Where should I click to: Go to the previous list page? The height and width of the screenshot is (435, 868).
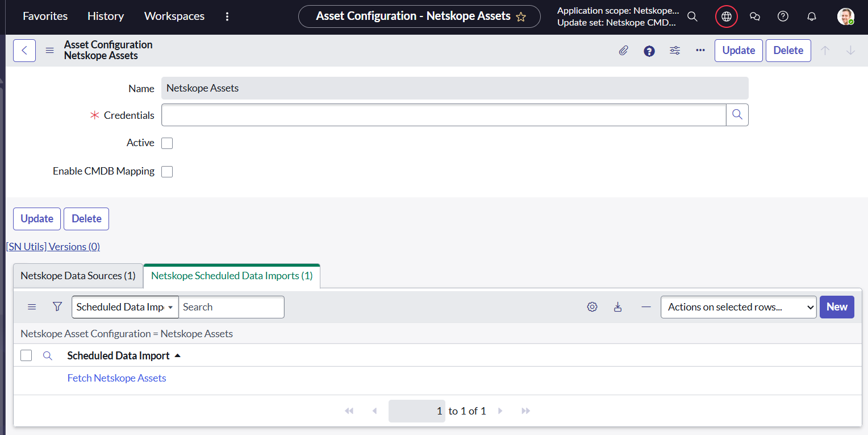pos(374,411)
